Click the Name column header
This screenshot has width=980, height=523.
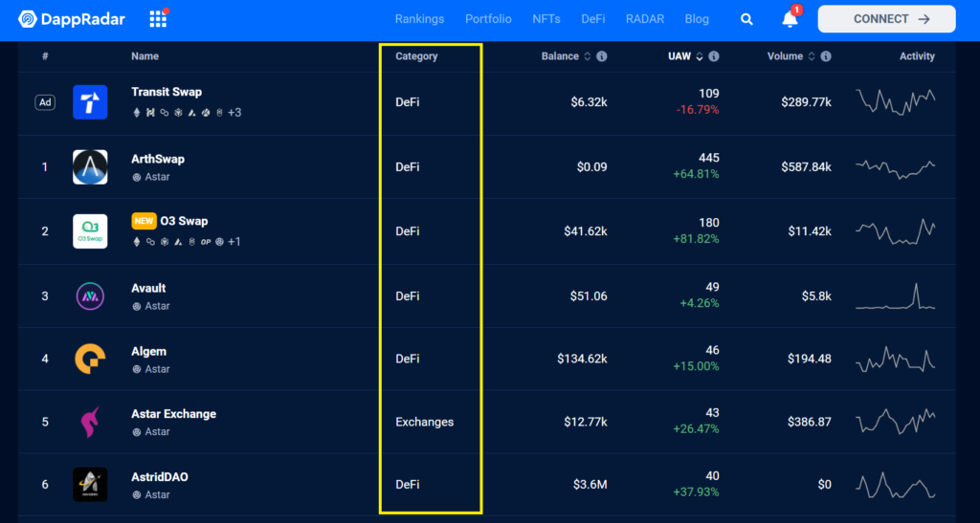click(x=145, y=56)
